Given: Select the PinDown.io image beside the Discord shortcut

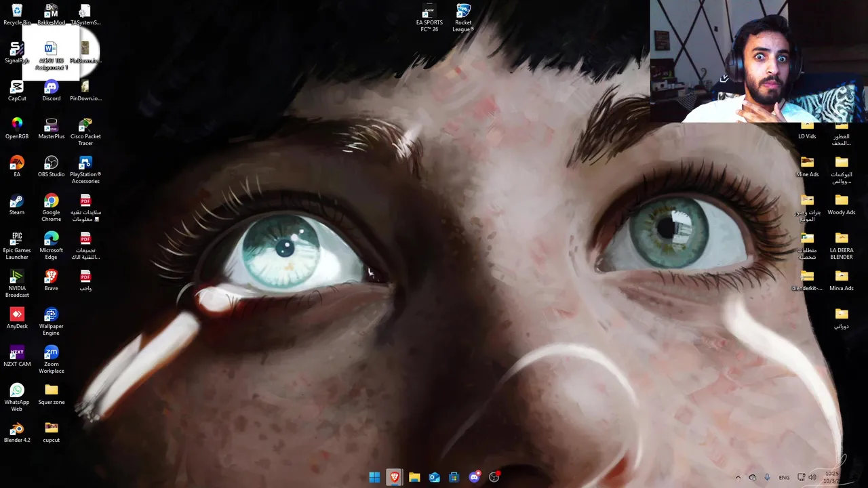Looking at the screenshot, I should [x=85, y=90].
